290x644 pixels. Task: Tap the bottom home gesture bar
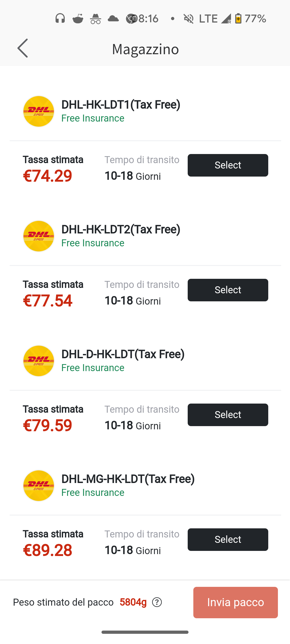click(x=145, y=632)
